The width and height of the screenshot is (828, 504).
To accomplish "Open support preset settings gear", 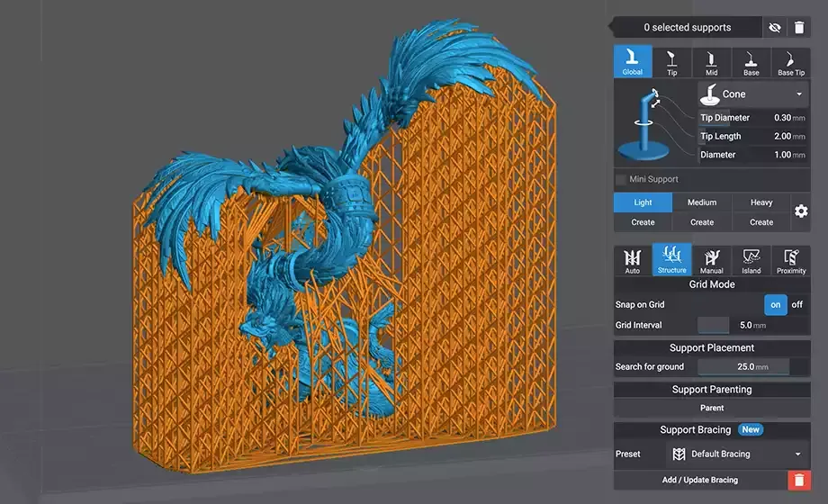I will point(800,211).
